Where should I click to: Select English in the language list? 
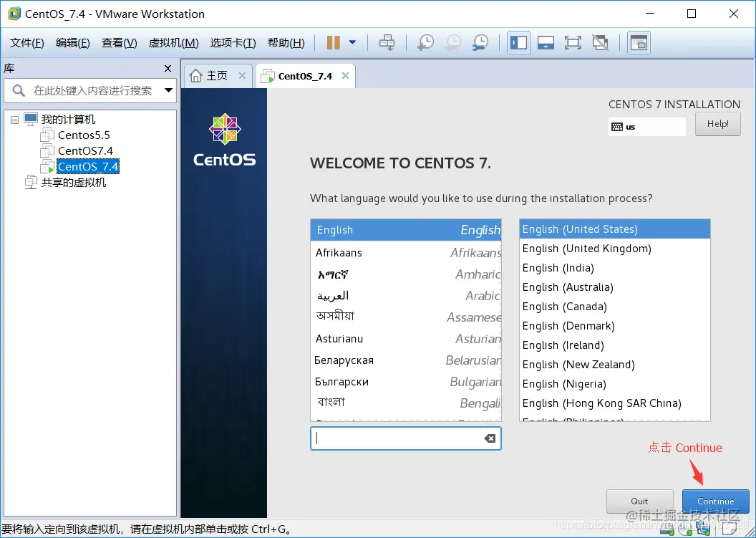pos(405,230)
